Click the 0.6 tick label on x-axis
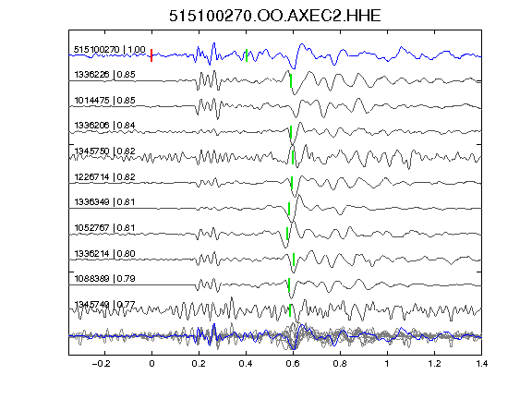The width and height of the screenshot is (532, 399). pyautogui.click(x=293, y=364)
